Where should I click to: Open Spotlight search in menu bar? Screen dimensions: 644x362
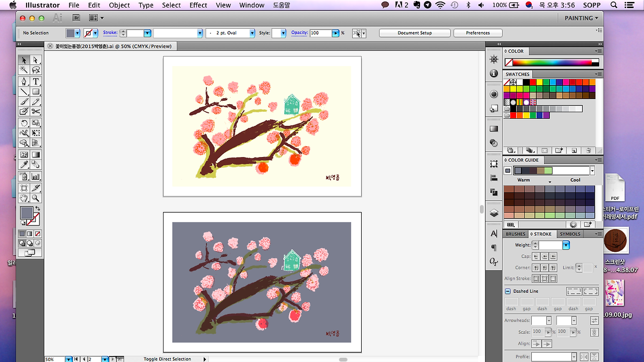click(x=614, y=5)
